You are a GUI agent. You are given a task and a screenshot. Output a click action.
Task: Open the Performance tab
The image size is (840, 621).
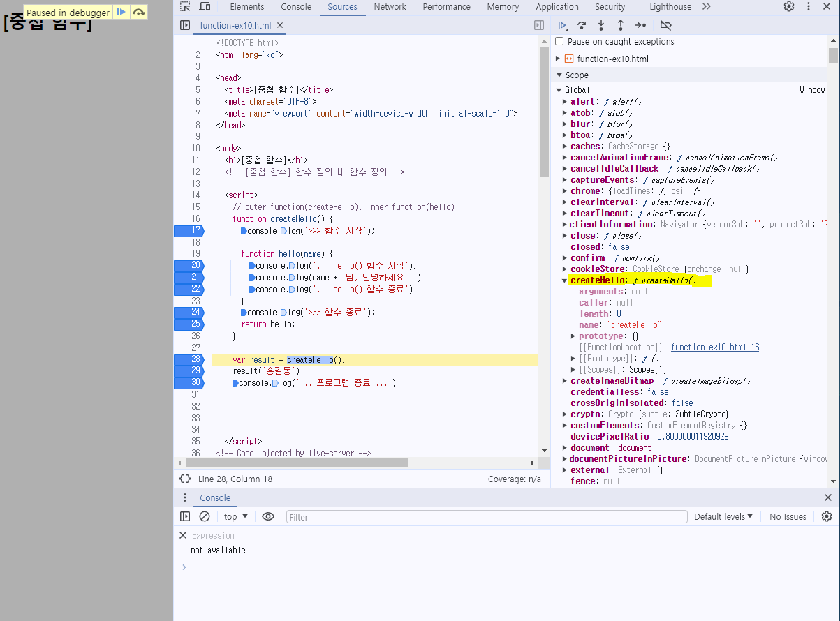[446, 7]
